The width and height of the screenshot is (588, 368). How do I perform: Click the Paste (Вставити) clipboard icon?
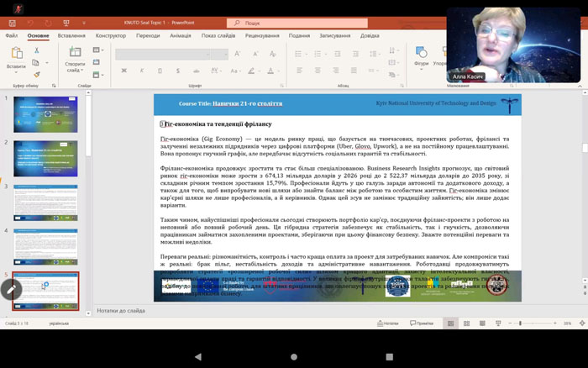(x=15, y=54)
